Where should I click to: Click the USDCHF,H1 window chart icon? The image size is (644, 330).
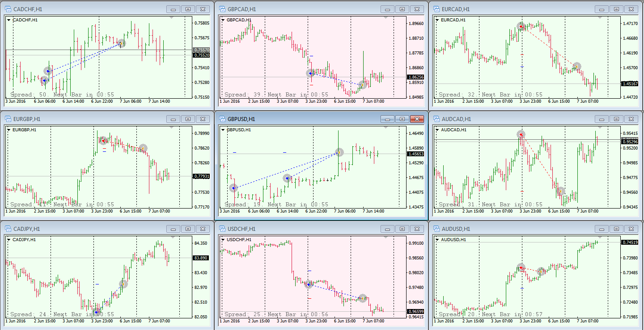(x=223, y=229)
